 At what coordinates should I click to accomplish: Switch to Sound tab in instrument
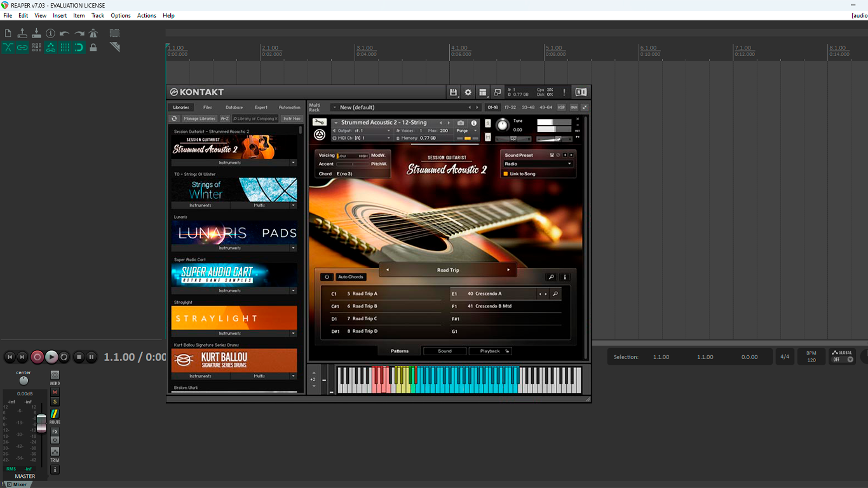(x=445, y=351)
